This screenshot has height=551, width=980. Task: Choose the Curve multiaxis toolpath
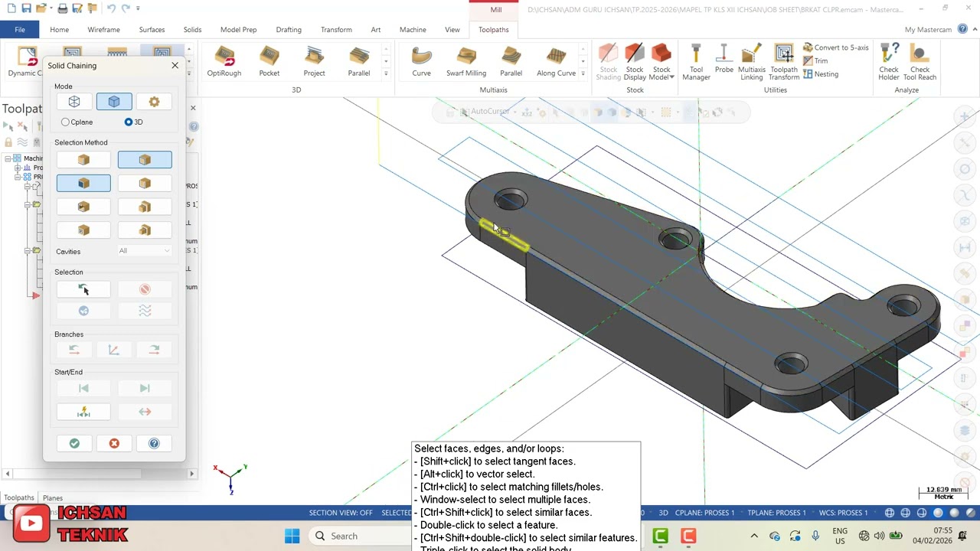pos(421,61)
